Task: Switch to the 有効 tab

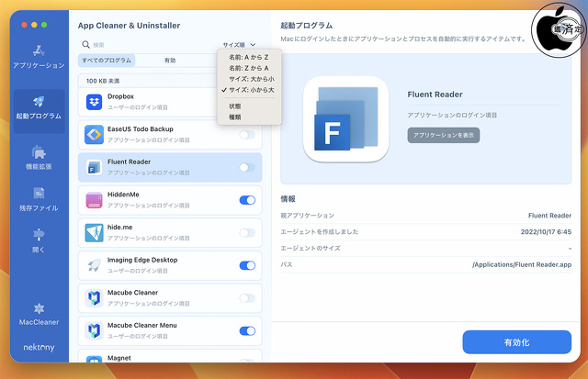Action: pyautogui.click(x=170, y=61)
